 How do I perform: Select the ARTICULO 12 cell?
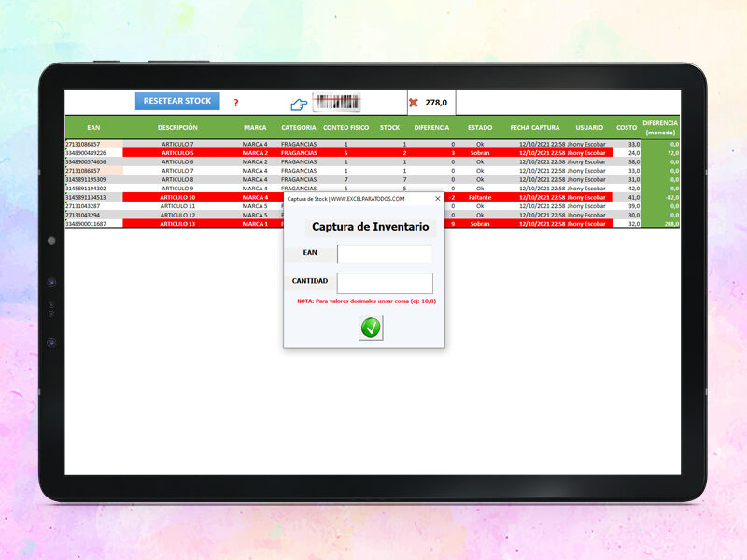pyautogui.click(x=177, y=216)
